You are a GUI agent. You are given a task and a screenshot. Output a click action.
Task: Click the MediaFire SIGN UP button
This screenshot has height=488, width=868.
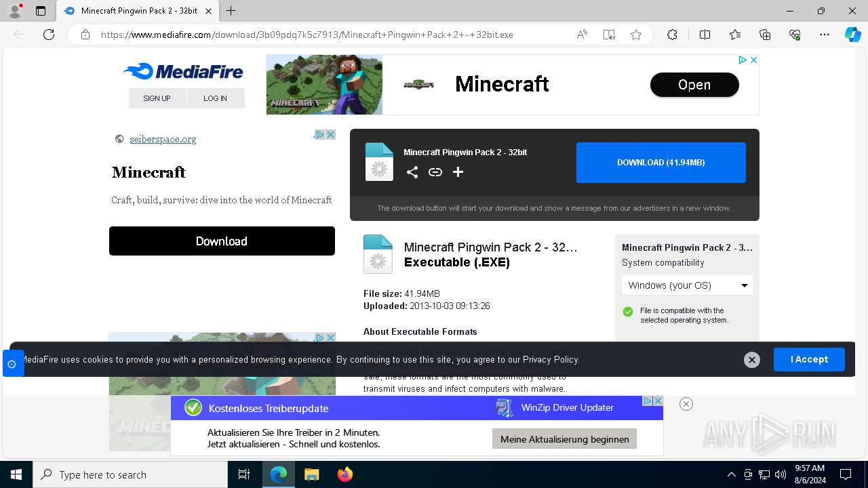click(x=157, y=98)
